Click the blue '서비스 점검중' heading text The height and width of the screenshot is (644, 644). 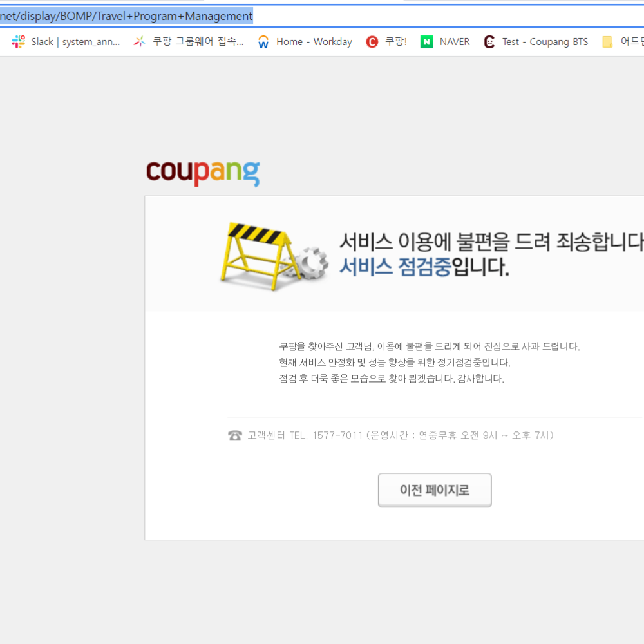pyautogui.click(x=395, y=267)
